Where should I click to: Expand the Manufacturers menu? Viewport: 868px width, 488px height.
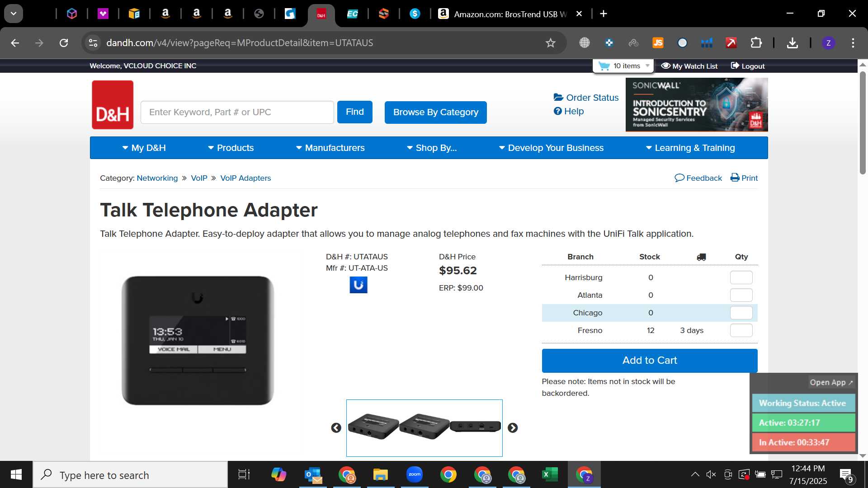pyautogui.click(x=330, y=148)
